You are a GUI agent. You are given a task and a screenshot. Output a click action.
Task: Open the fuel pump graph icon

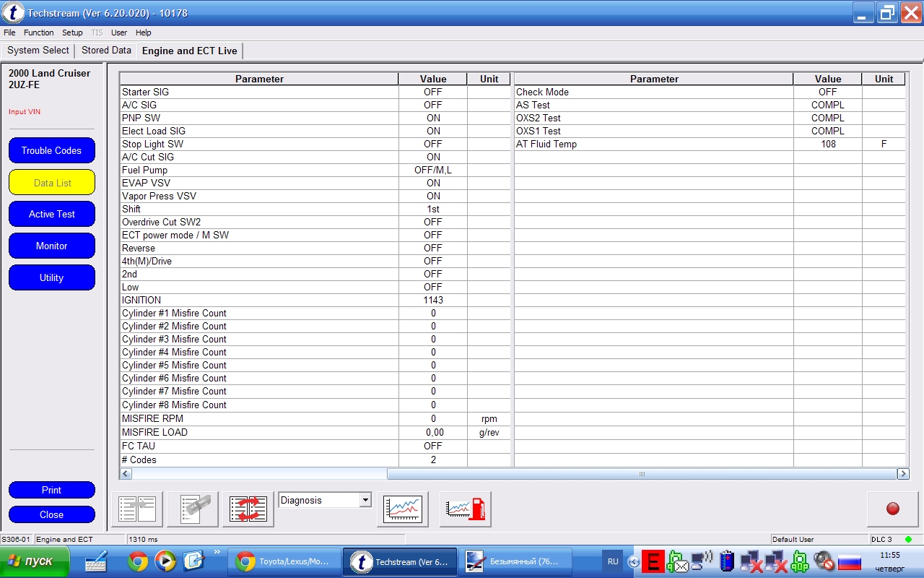point(466,509)
